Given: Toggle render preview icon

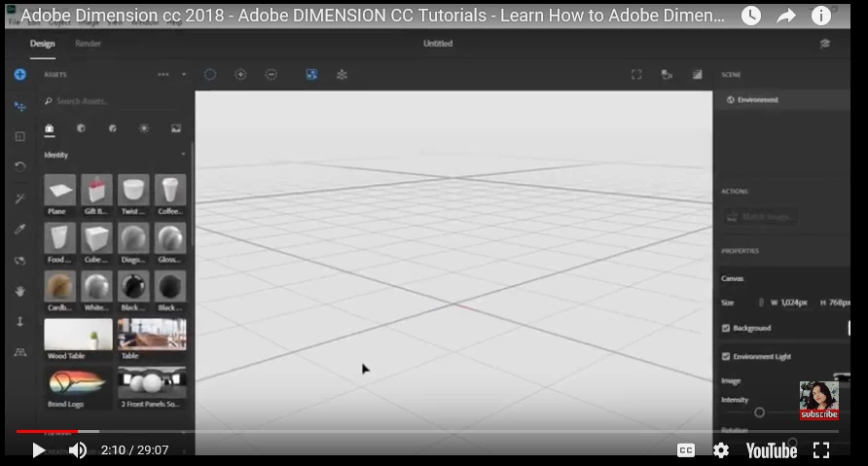Looking at the screenshot, I should (x=698, y=74).
